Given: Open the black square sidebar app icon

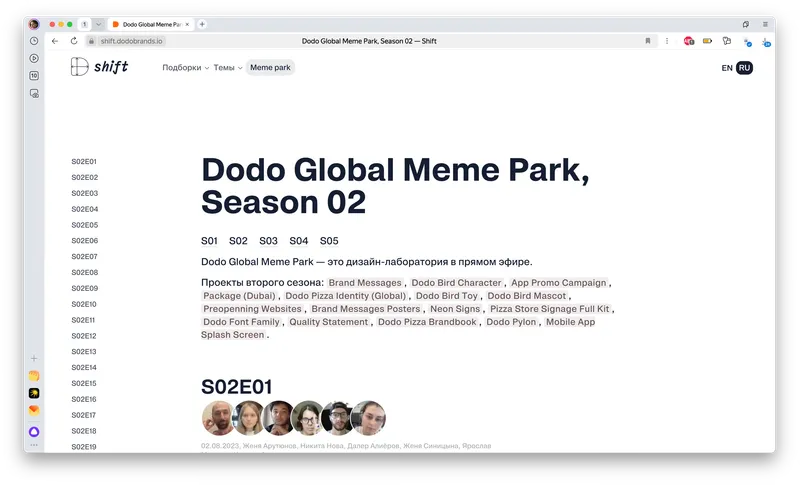Looking at the screenshot, I should click(x=34, y=393).
